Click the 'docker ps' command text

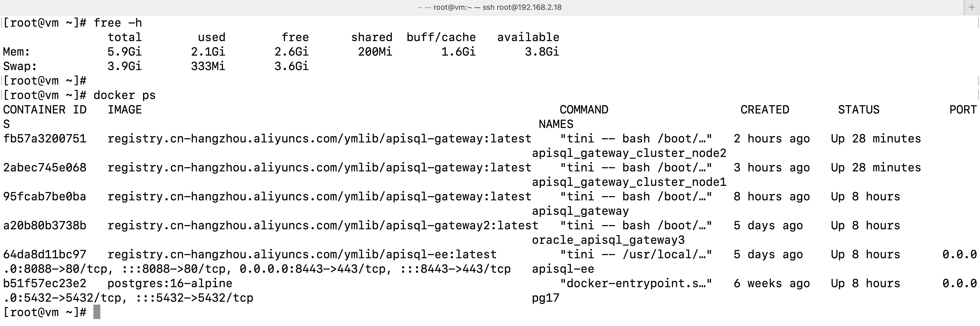pyautogui.click(x=124, y=95)
